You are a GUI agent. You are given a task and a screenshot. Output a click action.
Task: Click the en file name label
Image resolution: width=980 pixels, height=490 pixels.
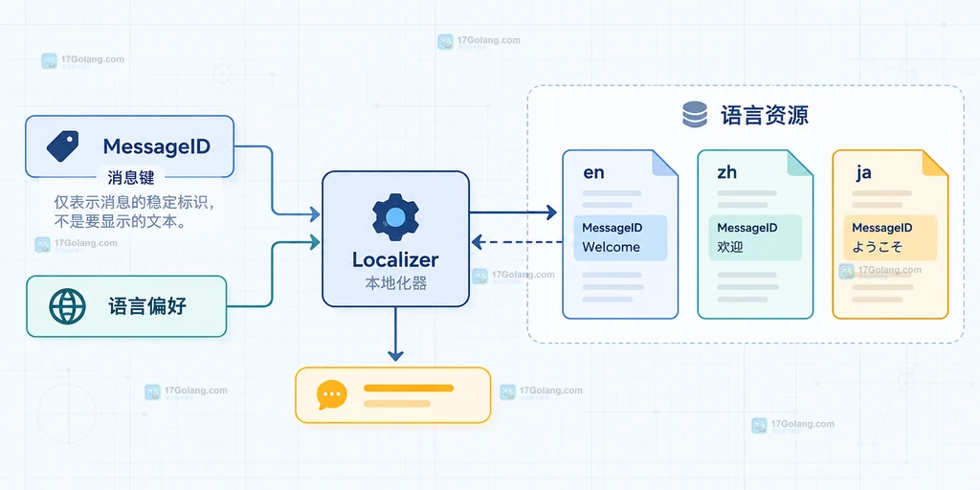(x=593, y=172)
